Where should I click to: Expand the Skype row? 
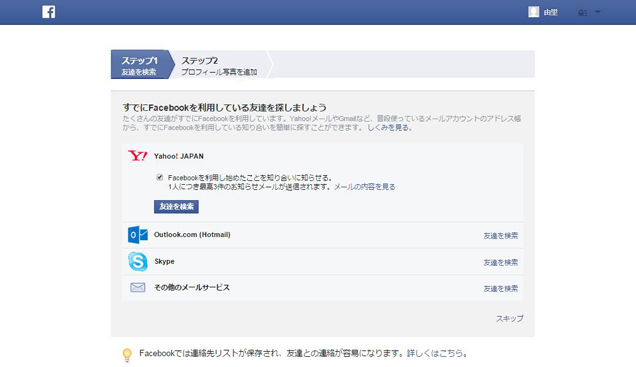(322, 262)
